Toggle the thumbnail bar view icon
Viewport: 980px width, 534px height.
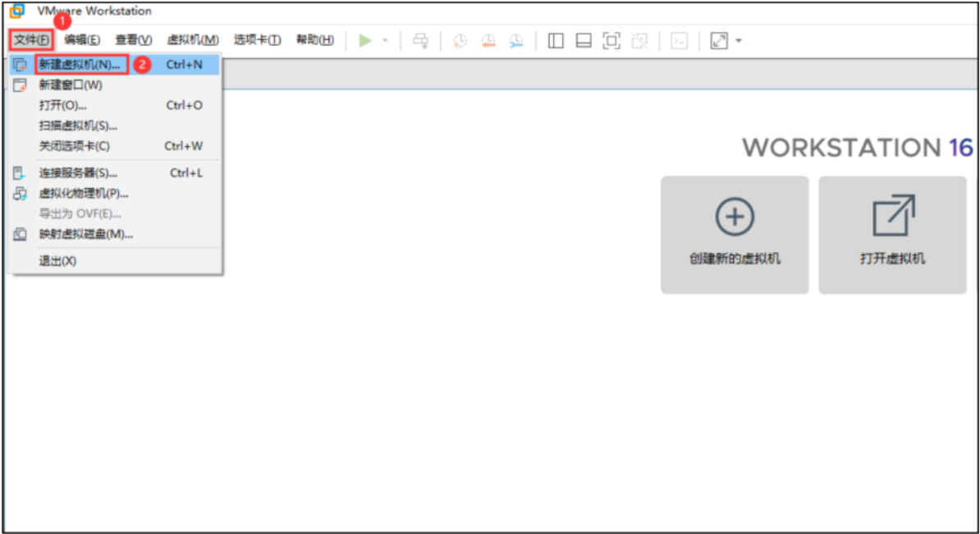pos(584,40)
